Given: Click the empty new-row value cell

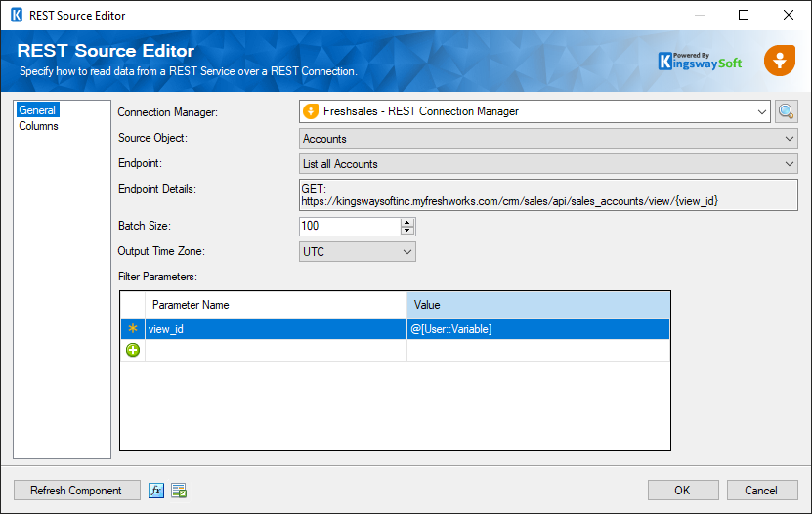Looking at the screenshot, I should pyautogui.click(x=538, y=350).
